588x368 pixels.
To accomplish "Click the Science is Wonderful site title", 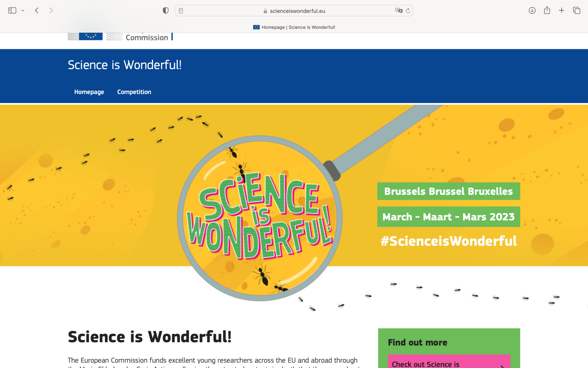I will 124,65.
